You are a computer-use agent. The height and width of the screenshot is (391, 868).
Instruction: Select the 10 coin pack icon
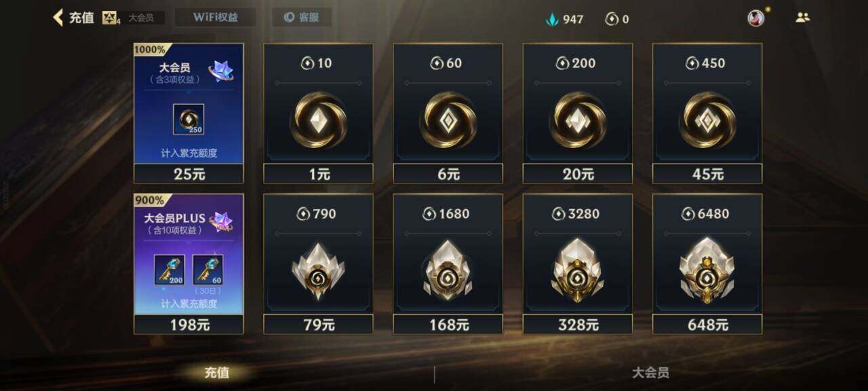coord(318,119)
